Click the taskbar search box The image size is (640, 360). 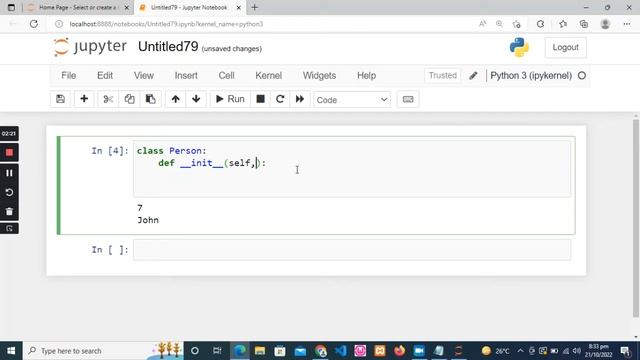pyautogui.click(x=104, y=351)
